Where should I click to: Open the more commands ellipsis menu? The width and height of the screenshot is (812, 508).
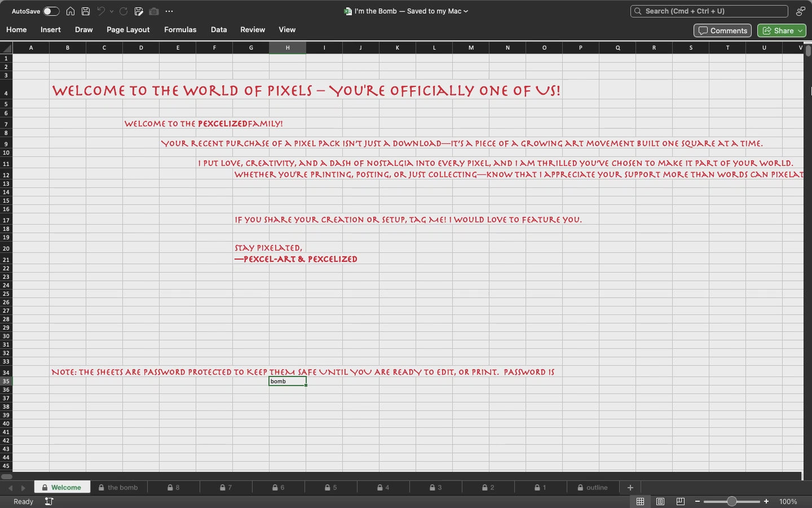point(169,11)
